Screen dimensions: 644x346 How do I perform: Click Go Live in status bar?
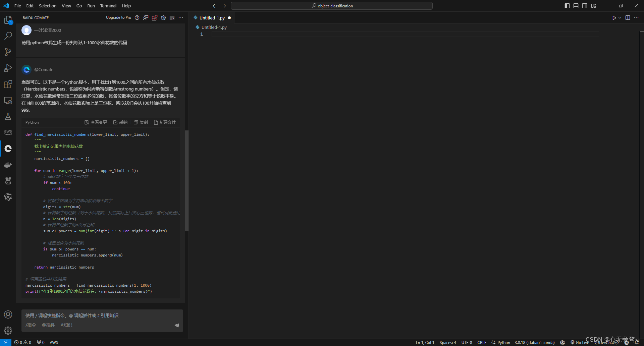[580, 342]
